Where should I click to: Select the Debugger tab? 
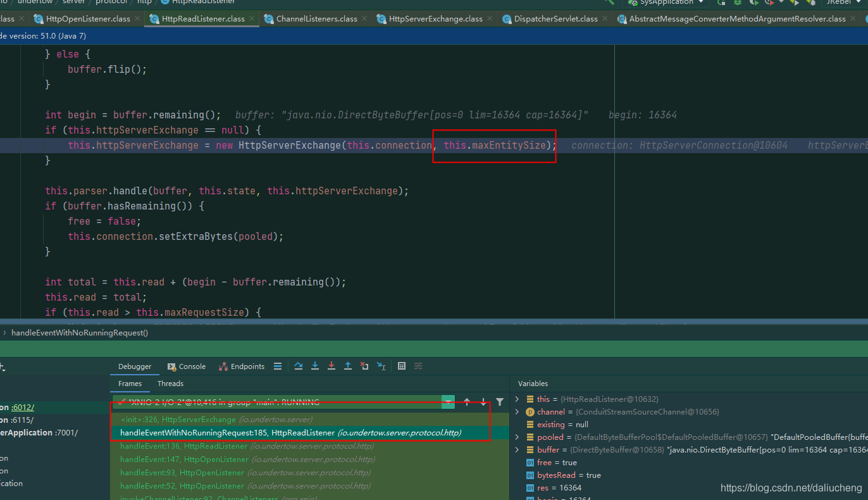pos(135,366)
